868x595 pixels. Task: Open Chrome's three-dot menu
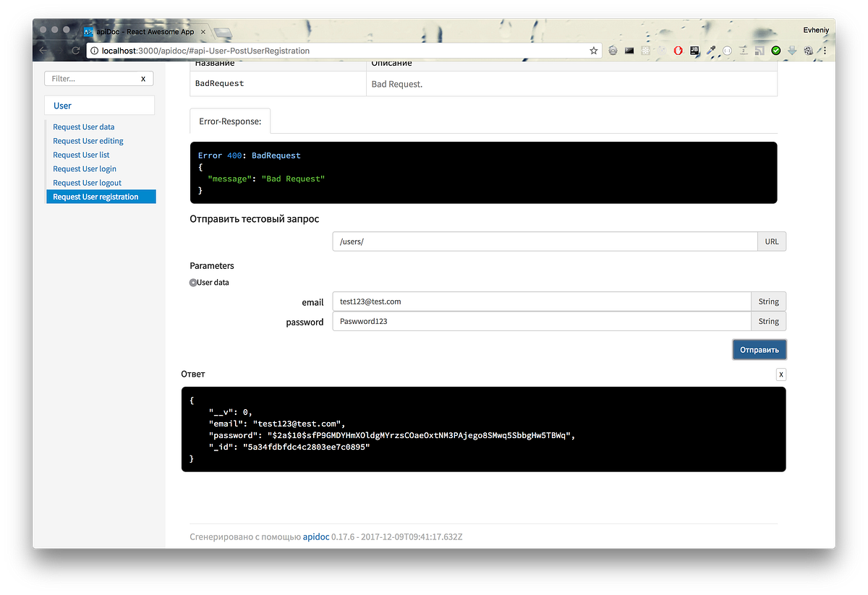coord(825,51)
